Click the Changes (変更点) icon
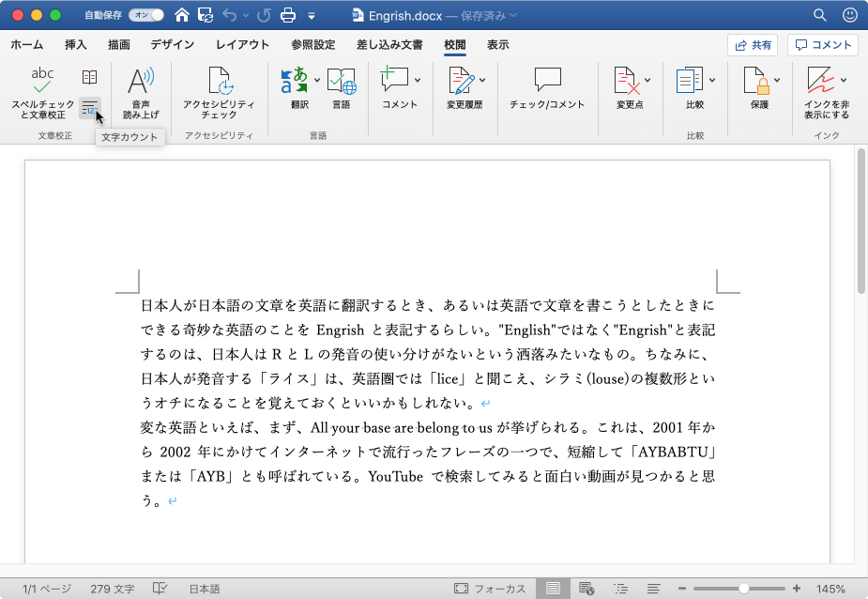Screen dimensions: 868x599 click(x=627, y=81)
